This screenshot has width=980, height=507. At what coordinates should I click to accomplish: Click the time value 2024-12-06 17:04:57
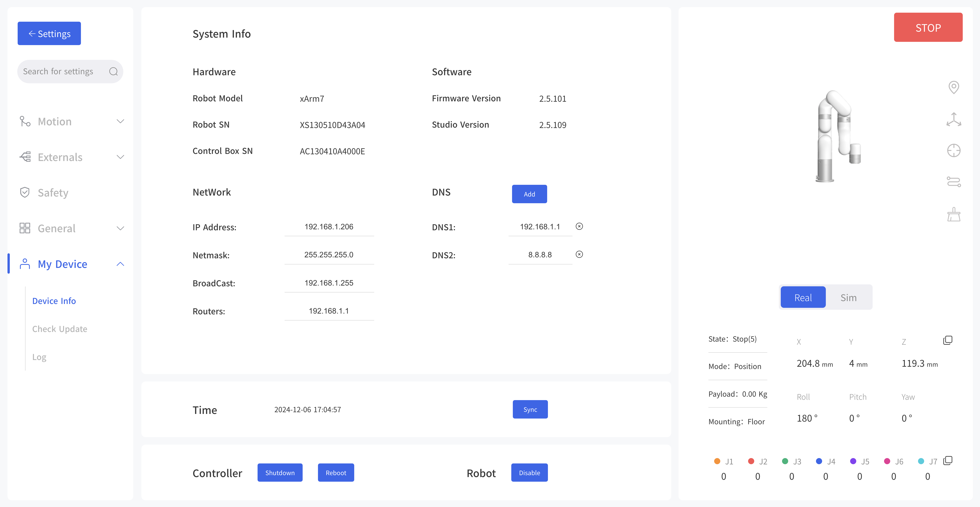[307, 410]
